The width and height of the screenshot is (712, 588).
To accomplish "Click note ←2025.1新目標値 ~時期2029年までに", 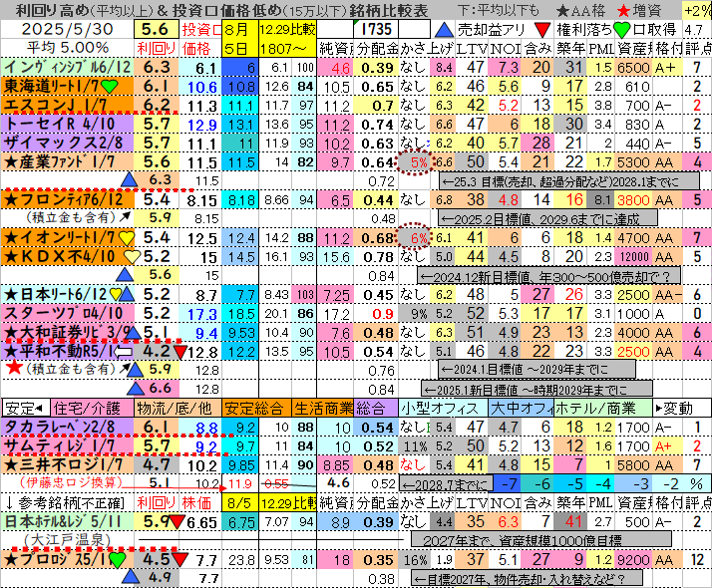I will coord(537,390).
